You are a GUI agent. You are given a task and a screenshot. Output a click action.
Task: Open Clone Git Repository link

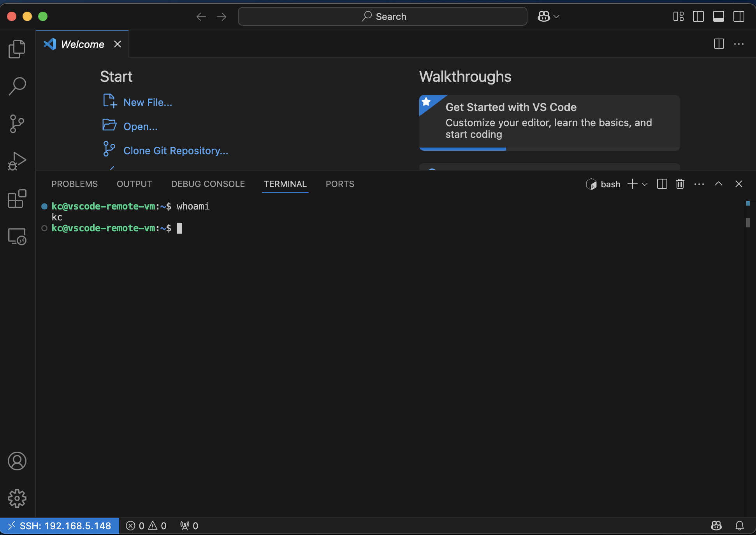point(176,151)
